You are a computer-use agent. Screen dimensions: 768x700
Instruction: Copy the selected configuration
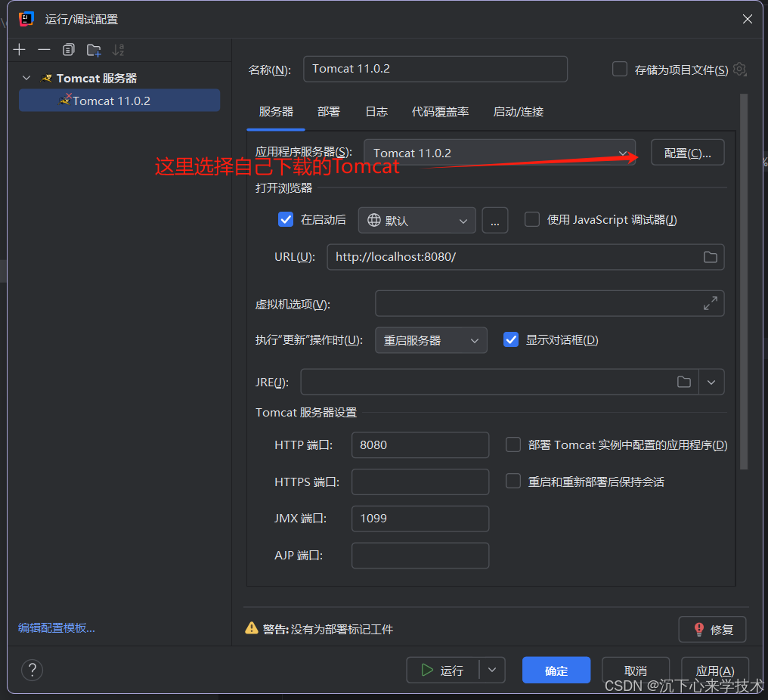(69, 49)
